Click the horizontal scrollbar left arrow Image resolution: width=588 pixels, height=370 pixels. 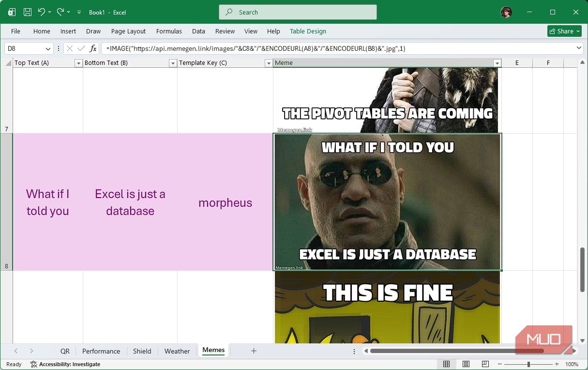(366, 351)
